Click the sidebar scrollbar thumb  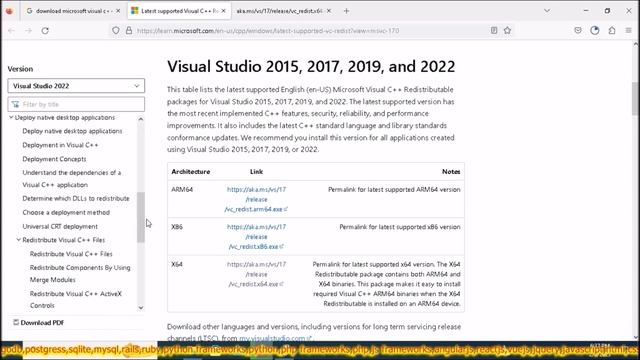coord(141,217)
